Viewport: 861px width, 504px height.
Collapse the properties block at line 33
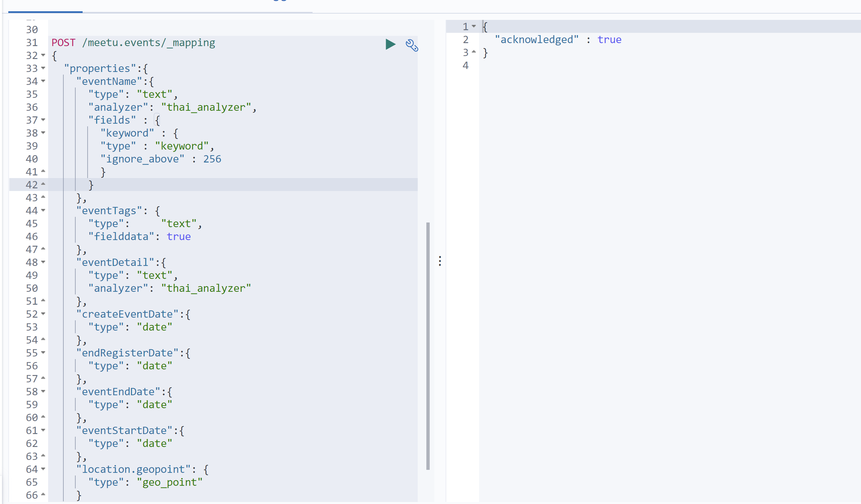pos(43,68)
